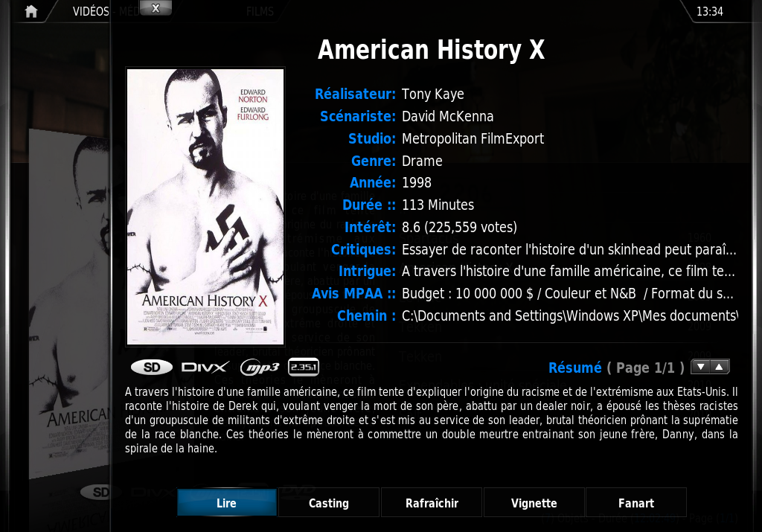Select the FILMS header label
This screenshot has height=532, width=762.
tap(260, 11)
